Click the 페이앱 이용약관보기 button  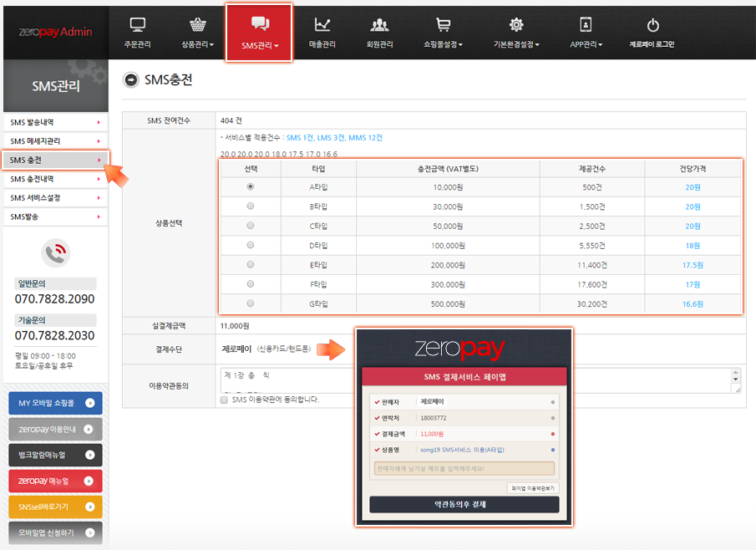tap(533, 488)
